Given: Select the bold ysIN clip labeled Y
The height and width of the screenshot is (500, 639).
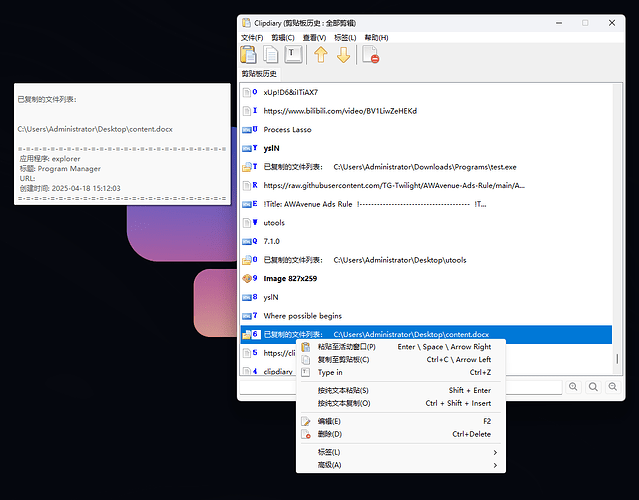Looking at the screenshot, I should point(426,148).
